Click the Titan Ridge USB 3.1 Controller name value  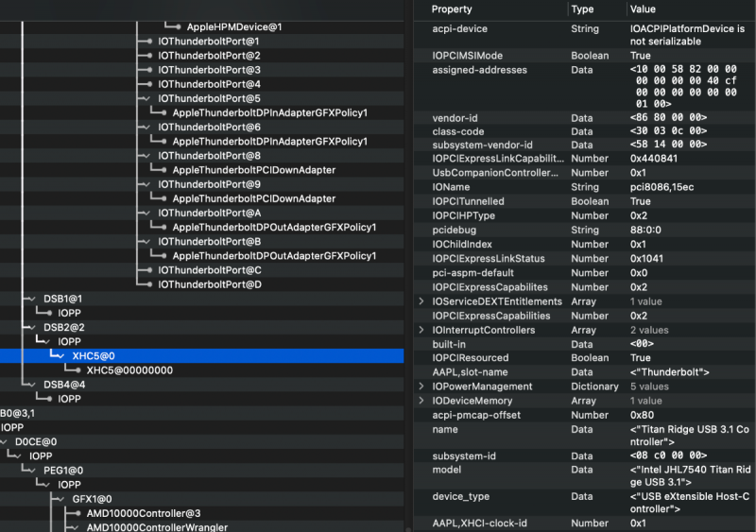click(690, 436)
